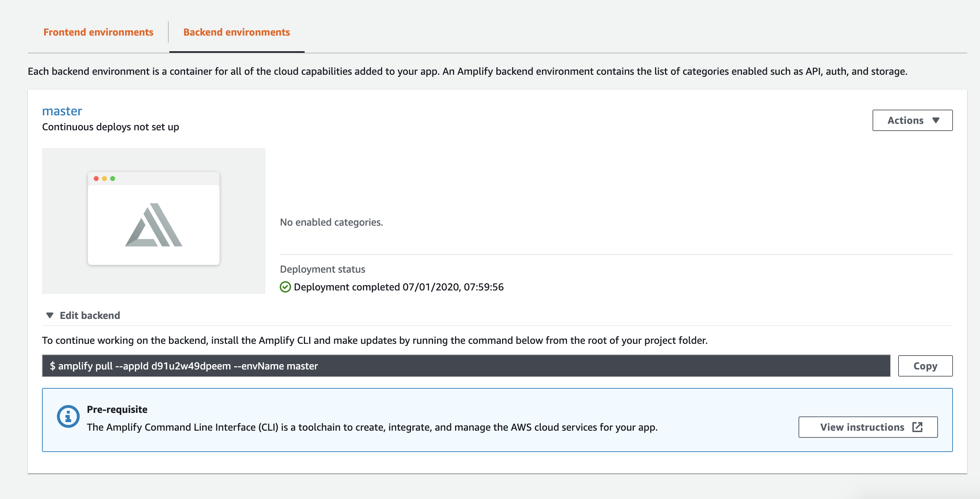The image size is (980, 499).
Task: Click the yellow dot in mock browser window
Action: point(104,179)
